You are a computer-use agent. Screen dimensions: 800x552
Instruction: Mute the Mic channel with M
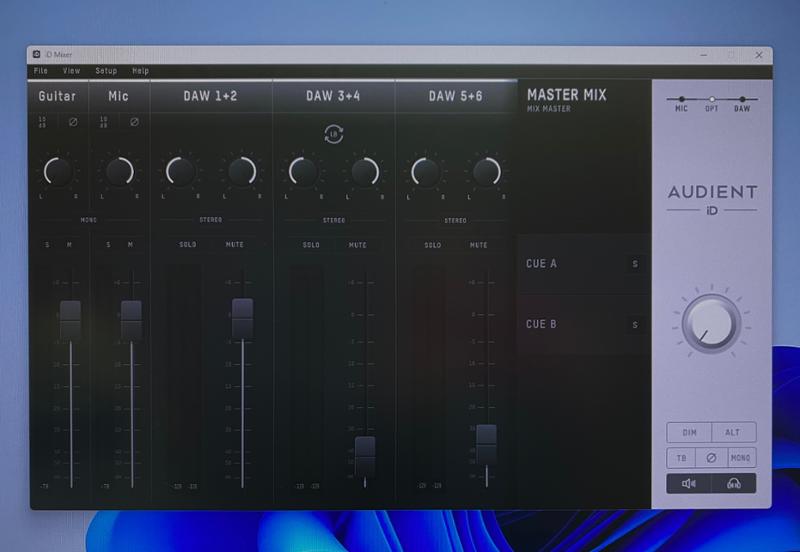[x=131, y=245]
